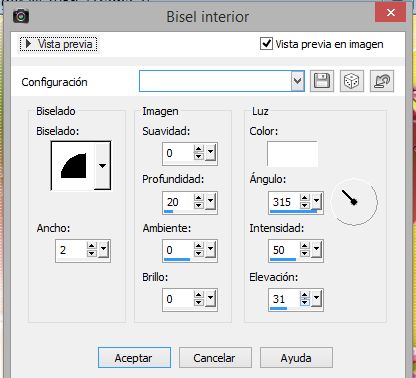Increase Profundidad value with up arrow
The image size is (416, 378).
(199, 198)
